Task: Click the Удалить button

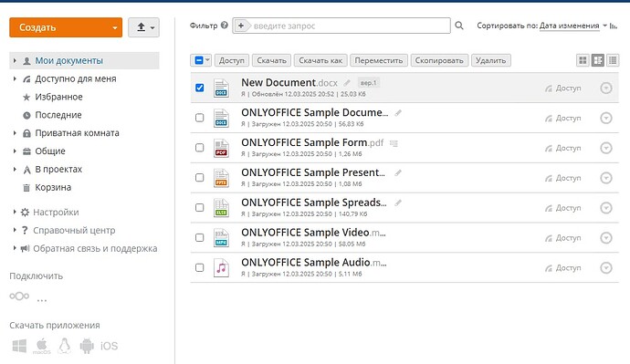Action: pos(490,60)
